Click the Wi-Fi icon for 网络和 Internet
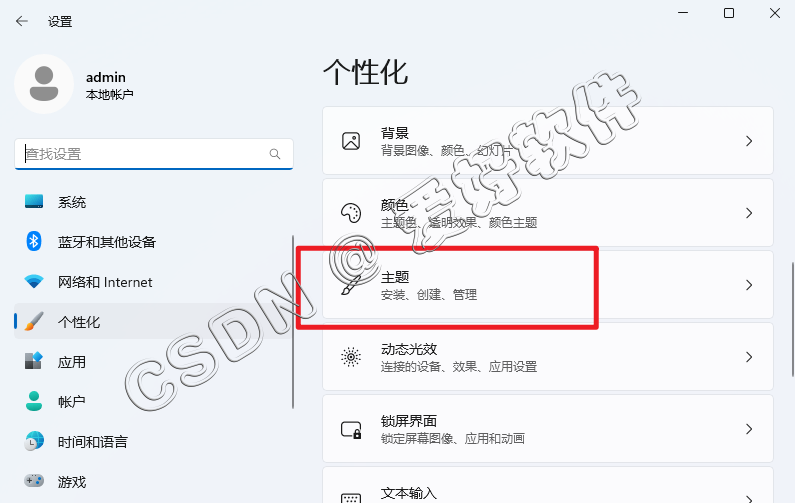Viewport: 795px width, 503px height. 34,281
